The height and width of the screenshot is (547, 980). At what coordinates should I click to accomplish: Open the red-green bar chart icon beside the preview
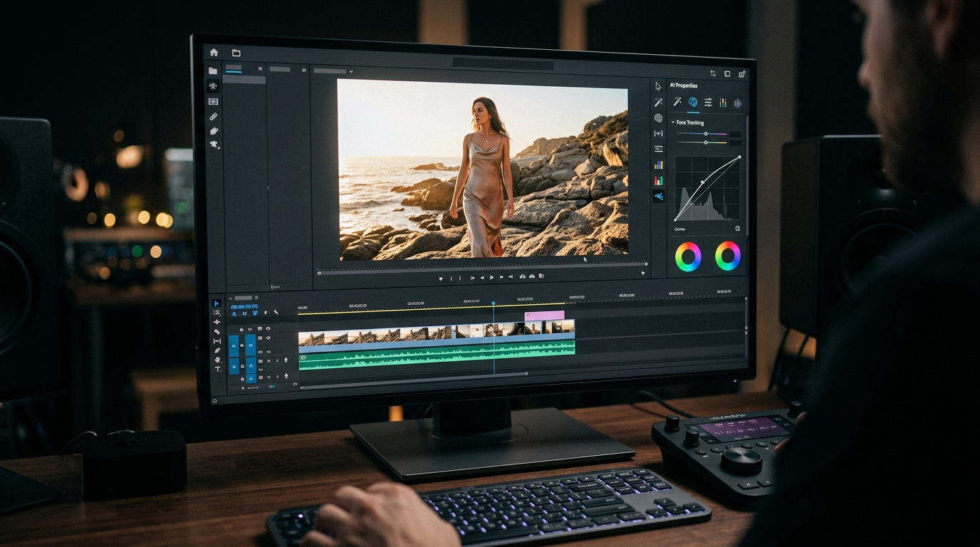pyautogui.click(x=658, y=180)
